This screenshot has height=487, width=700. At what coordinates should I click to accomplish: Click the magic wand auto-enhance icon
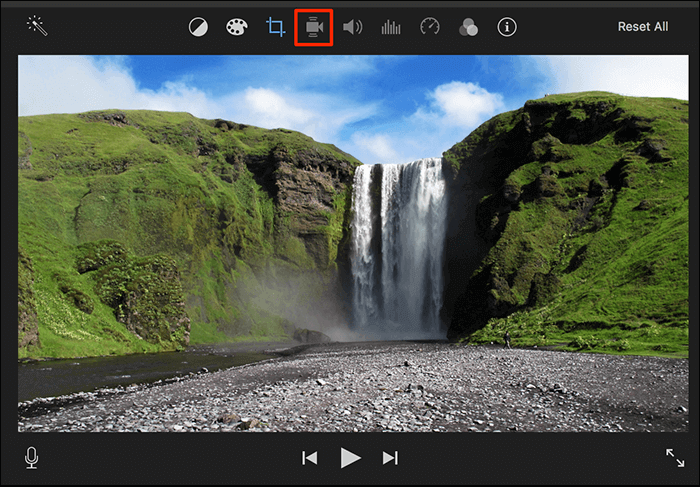(36, 25)
